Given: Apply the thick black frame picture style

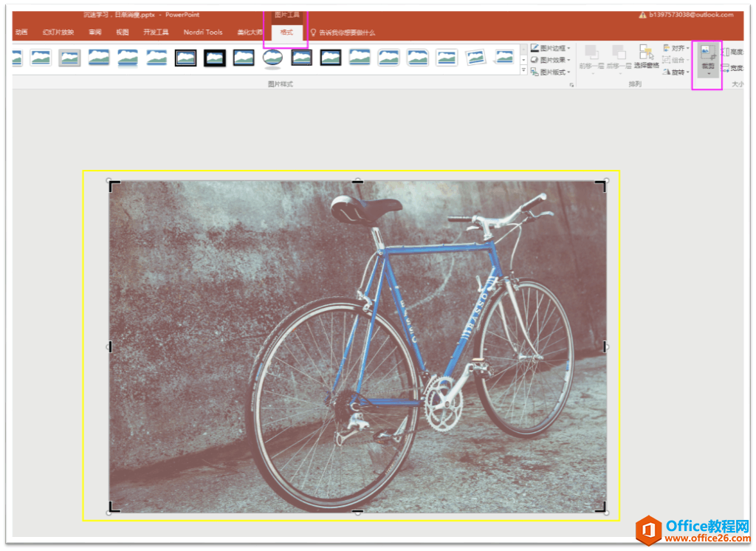Looking at the screenshot, I should coord(215,58).
